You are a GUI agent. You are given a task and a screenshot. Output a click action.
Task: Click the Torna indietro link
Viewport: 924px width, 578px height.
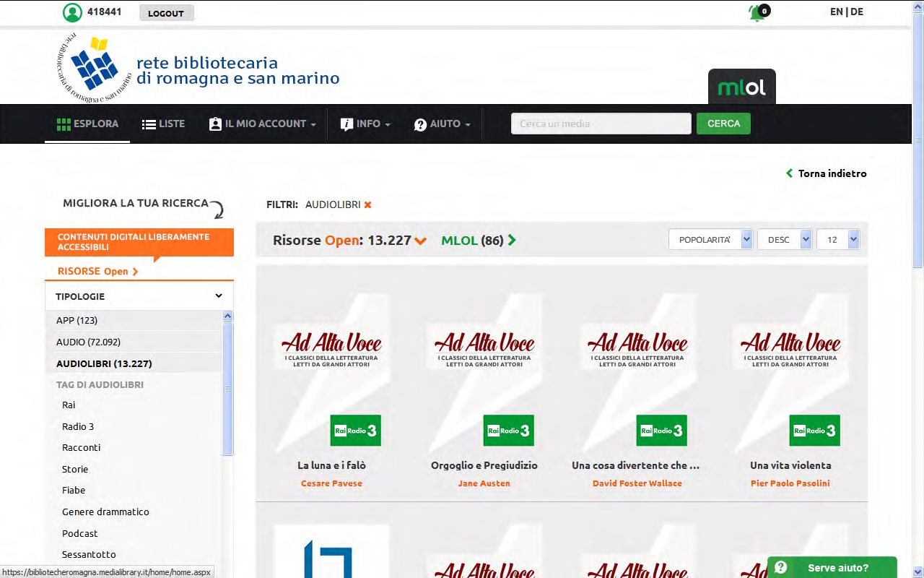click(827, 173)
